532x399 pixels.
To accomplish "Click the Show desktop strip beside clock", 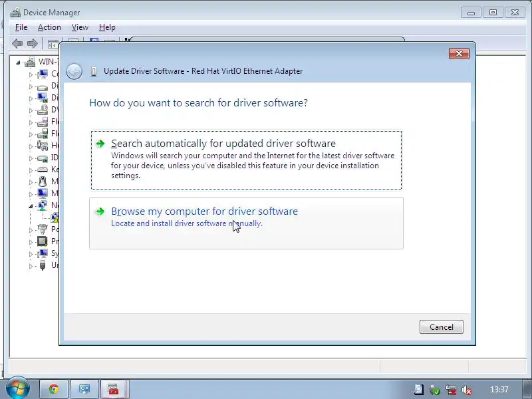I will 527,389.
